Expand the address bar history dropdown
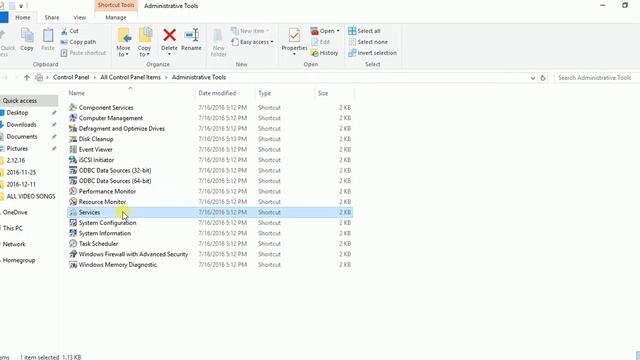 click(x=533, y=78)
